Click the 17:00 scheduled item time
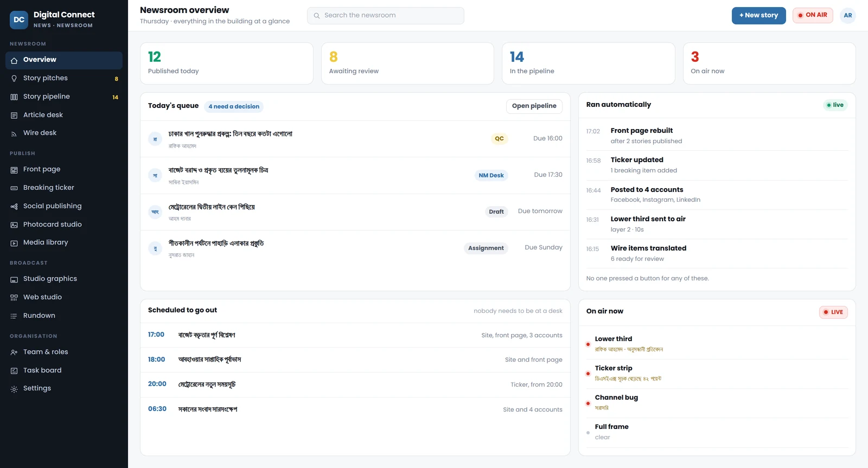This screenshot has width=868, height=468. click(156, 335)
